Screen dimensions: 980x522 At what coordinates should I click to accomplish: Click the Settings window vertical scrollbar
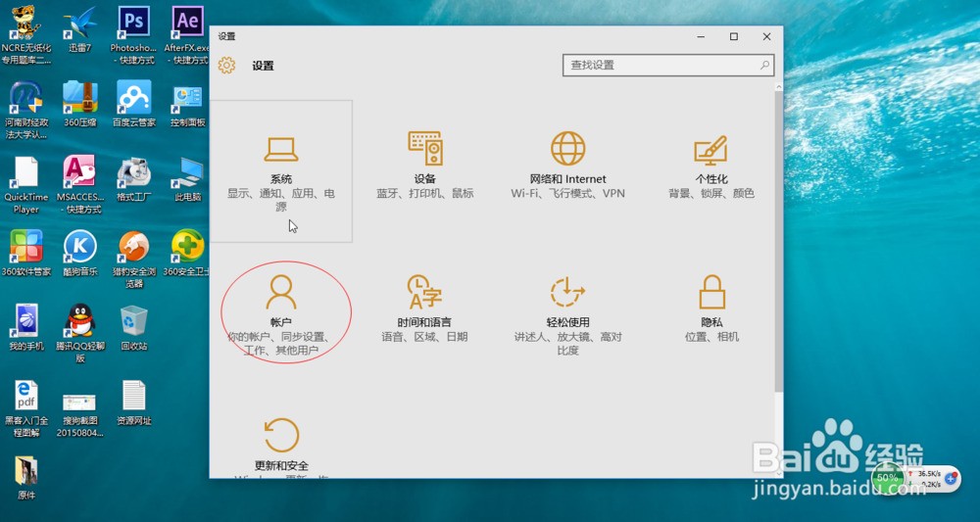[x=778, y=240]
